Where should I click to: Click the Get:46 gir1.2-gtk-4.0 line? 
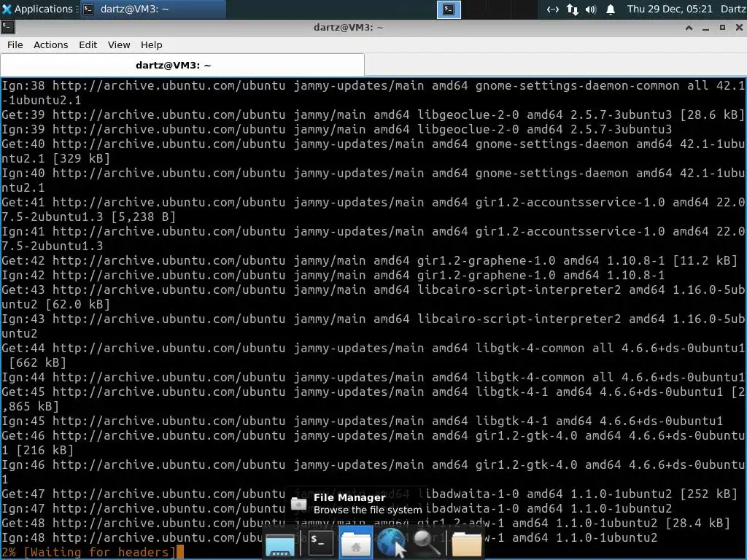tap(373, 443)
